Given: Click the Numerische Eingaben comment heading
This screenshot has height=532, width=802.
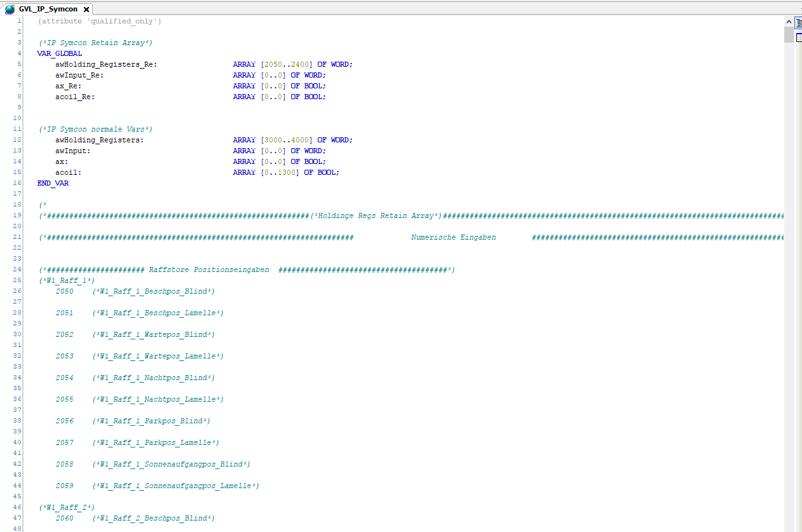Looking at the screenshot, I should point(454,238).
